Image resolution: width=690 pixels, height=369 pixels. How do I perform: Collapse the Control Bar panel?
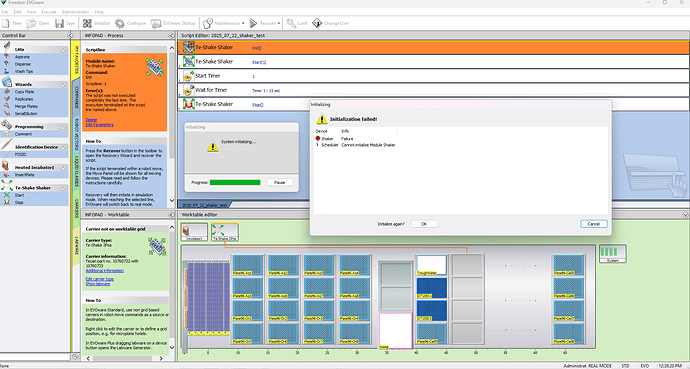(70, 35)
